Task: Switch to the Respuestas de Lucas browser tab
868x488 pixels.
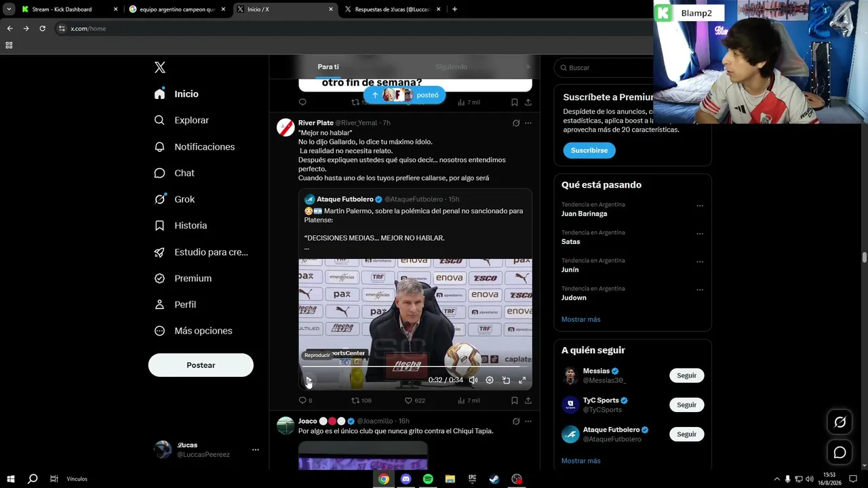Action: point(393,9)
